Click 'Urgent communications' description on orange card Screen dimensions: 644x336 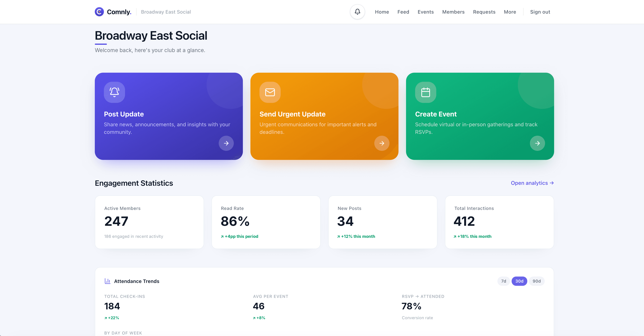[x=318, y=128]
